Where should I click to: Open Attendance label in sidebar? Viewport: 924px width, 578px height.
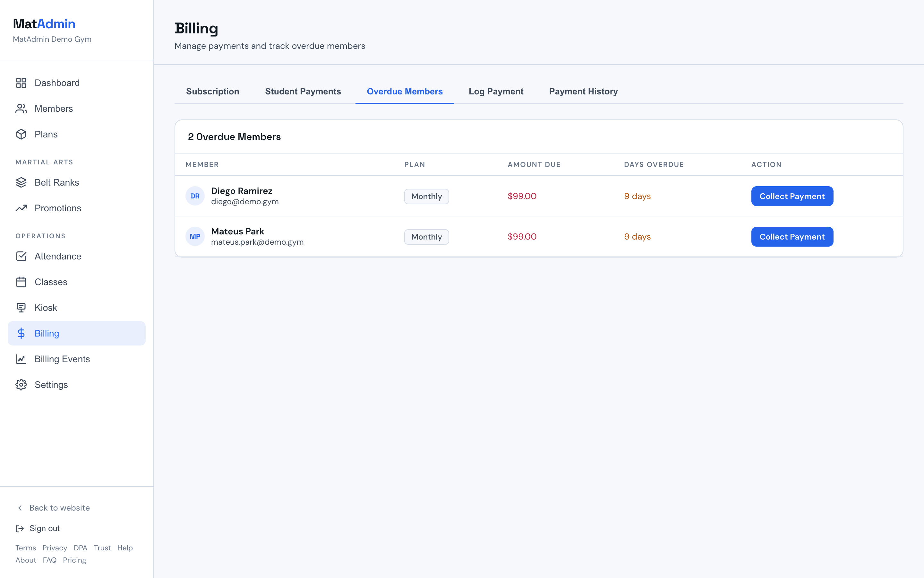click(58, 256)
